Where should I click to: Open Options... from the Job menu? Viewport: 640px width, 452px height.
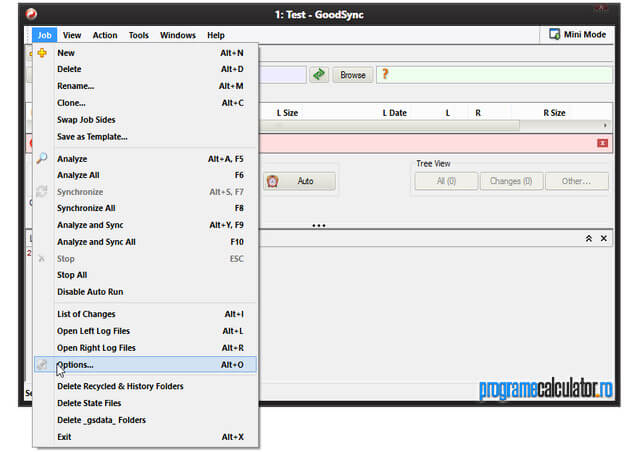coord(146,365)
